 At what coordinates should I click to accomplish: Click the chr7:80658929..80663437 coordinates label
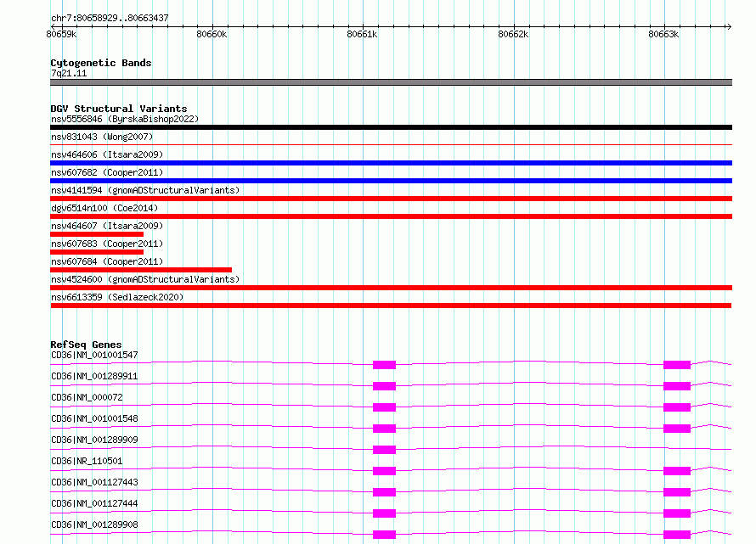pyautogui.click(x=110, y=18)
